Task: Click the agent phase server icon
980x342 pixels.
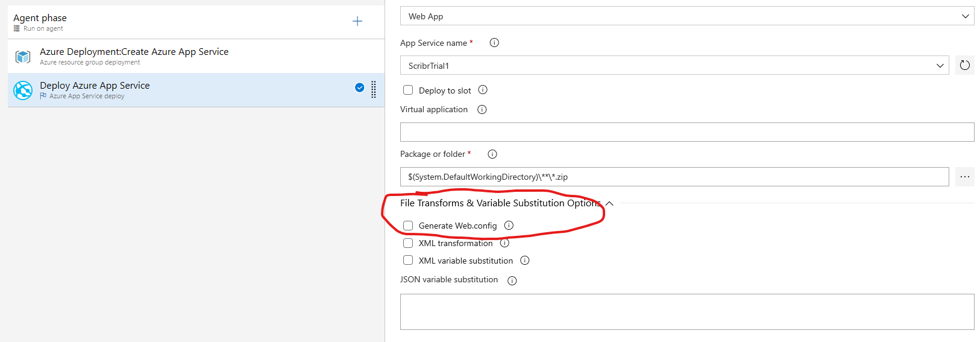Action: pos(17,28)
